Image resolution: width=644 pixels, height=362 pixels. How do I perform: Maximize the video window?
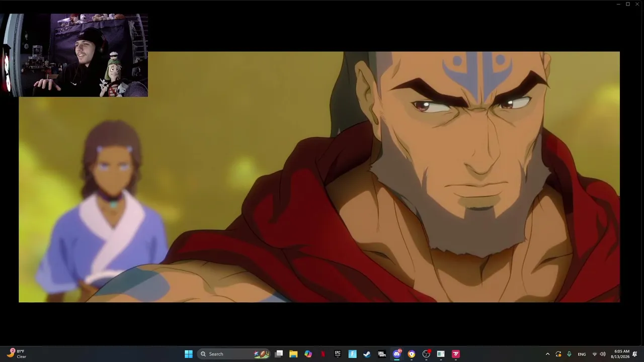click(x=628, y=4)
